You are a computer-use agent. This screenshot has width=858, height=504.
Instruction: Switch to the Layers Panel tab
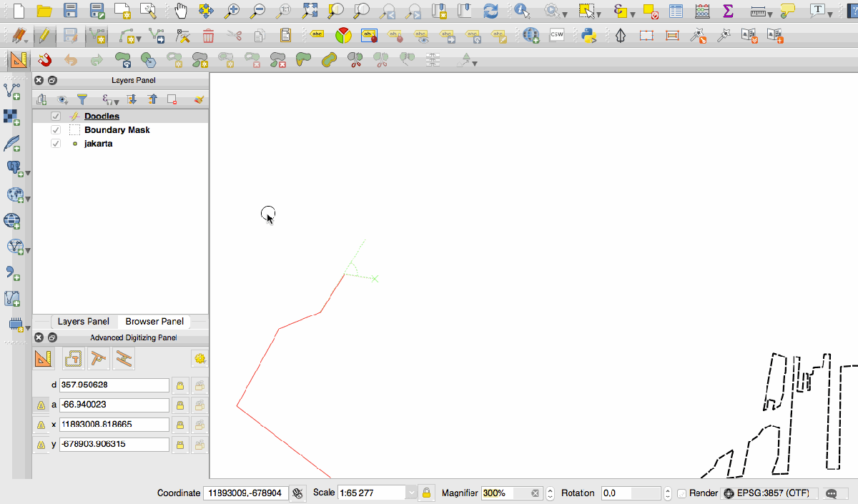point(83,322)
